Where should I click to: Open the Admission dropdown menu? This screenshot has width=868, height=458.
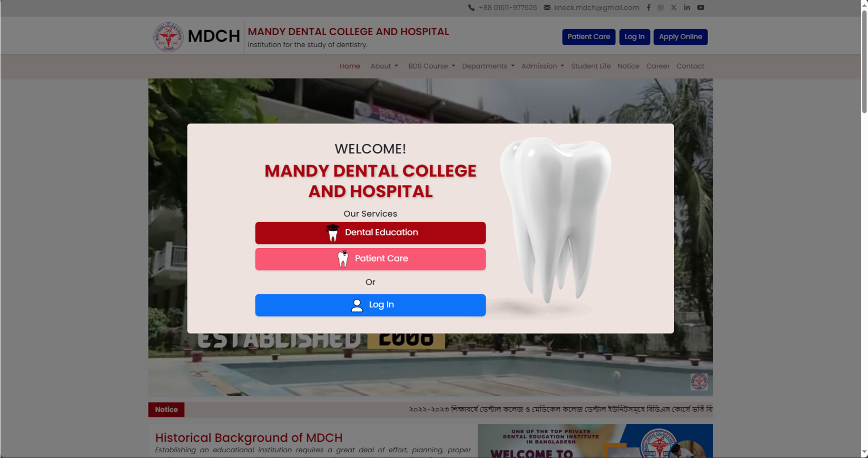542,66
